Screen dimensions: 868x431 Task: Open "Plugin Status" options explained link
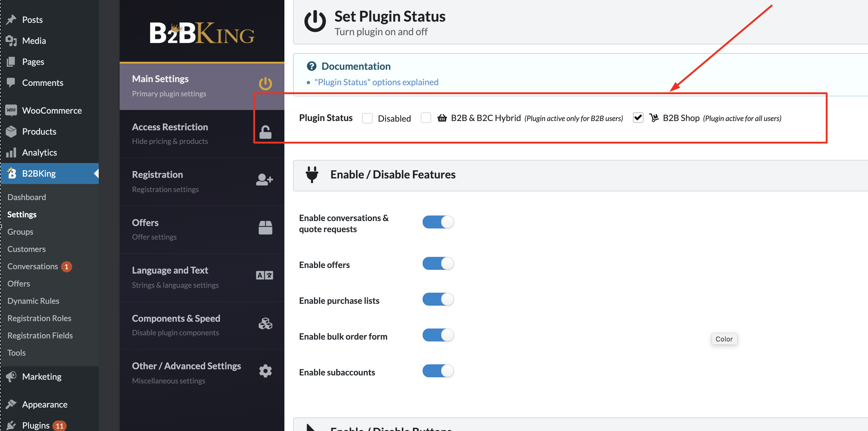[x=376, y=82]
